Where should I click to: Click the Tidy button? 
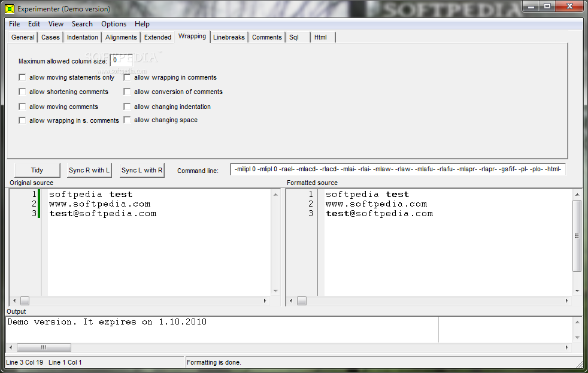tap(37, 170)
